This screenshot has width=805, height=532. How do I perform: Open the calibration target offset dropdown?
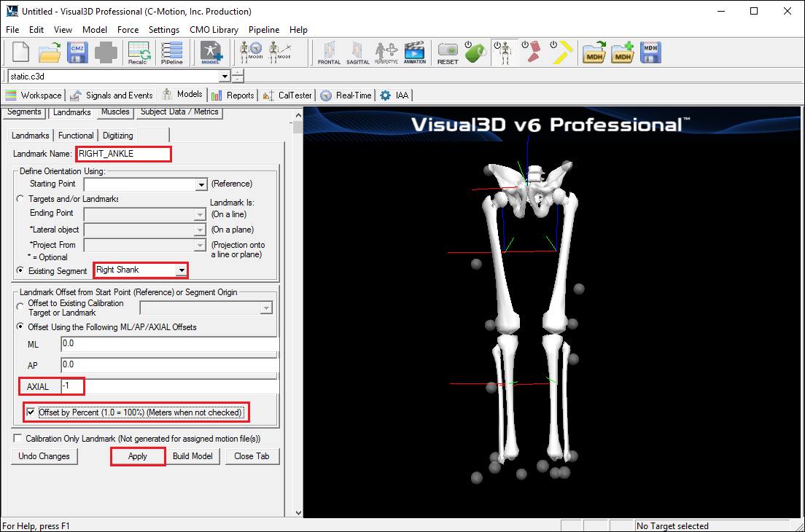(x=266, y=308)
